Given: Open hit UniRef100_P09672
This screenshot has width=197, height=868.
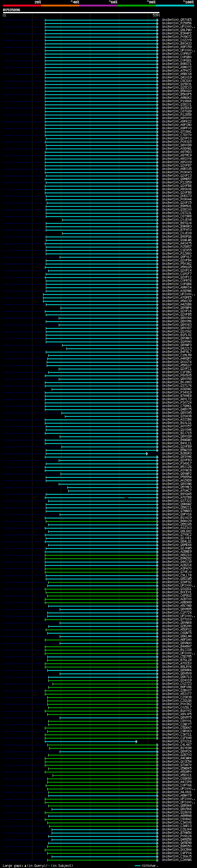Looking at the screenshot, I should [x=177, y=37].
